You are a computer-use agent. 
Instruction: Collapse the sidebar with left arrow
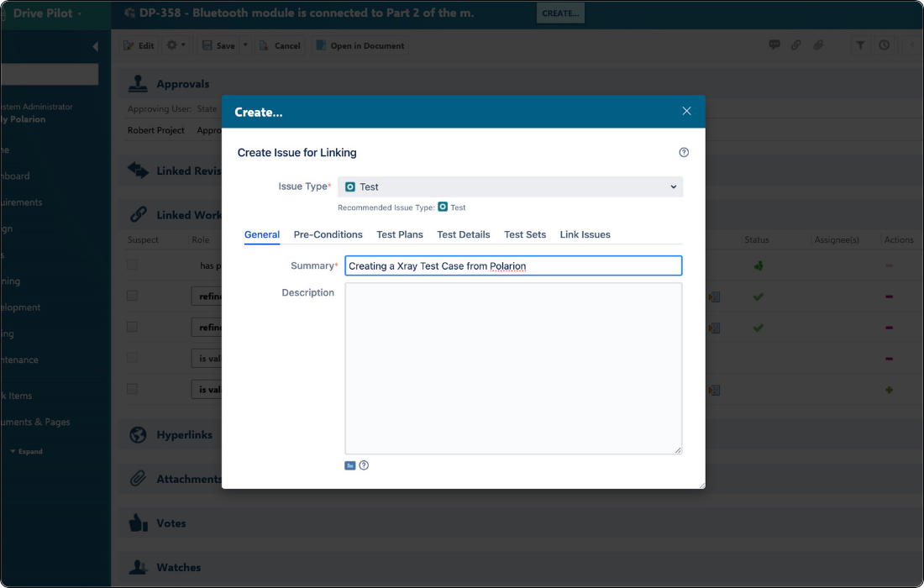point(96,46)
